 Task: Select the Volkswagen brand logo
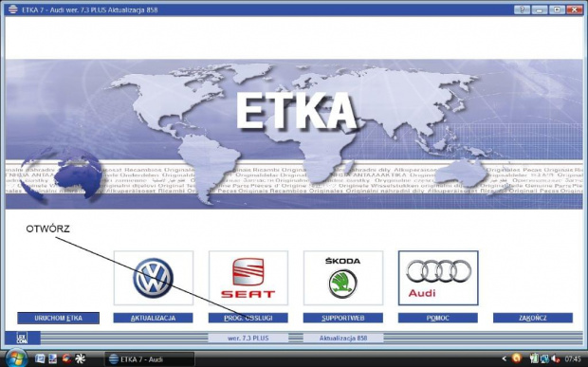154,278
